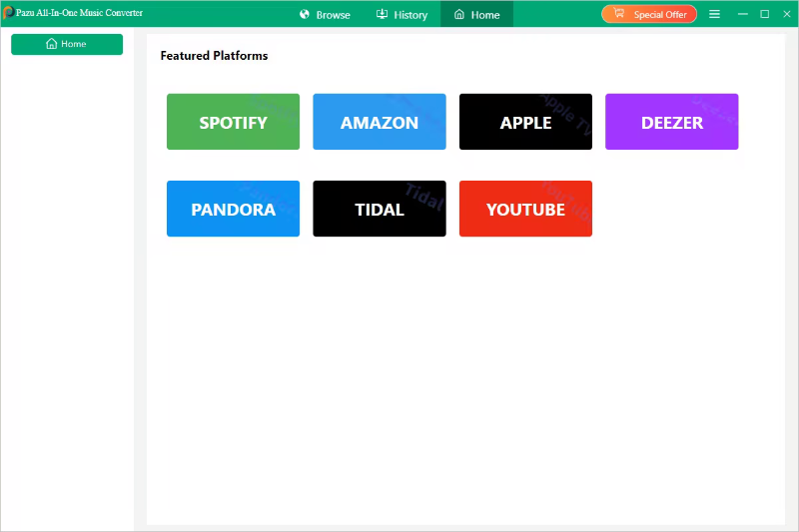Select the Deezer platform tile

click(x=671, y=122)
